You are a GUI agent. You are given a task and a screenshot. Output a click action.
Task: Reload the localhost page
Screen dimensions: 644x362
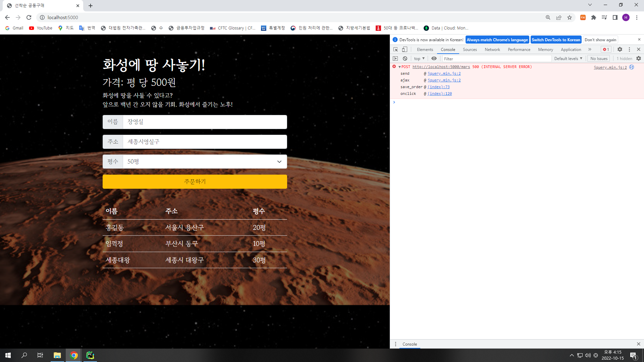29,17
